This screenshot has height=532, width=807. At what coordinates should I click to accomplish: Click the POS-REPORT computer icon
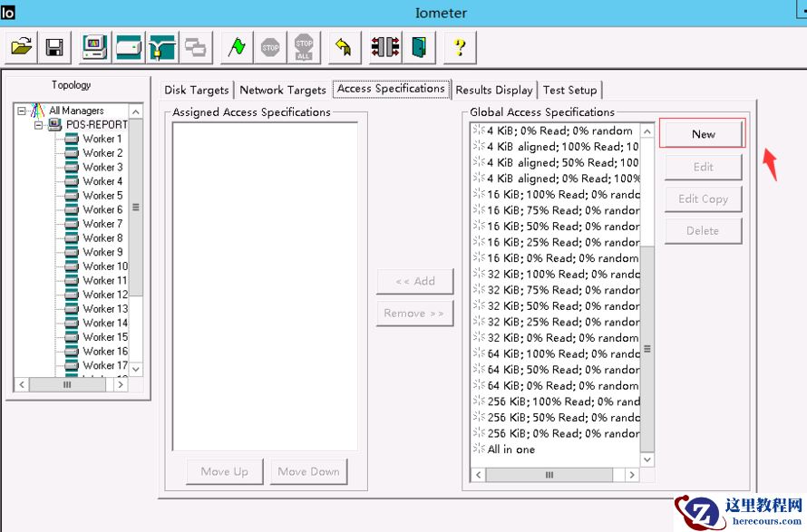[54, 124]
